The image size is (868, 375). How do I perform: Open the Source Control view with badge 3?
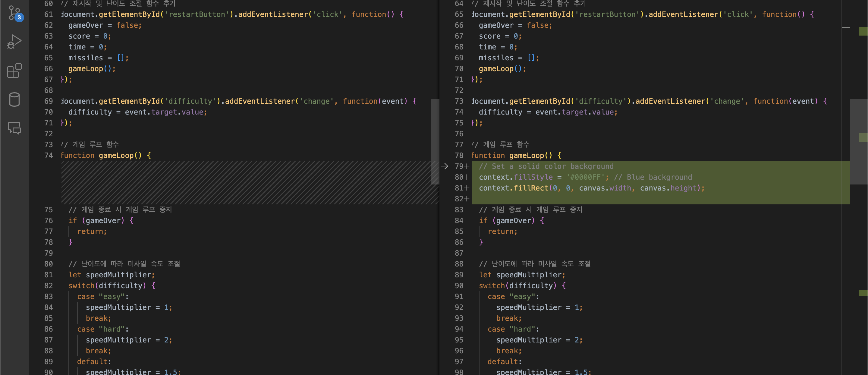14,13
